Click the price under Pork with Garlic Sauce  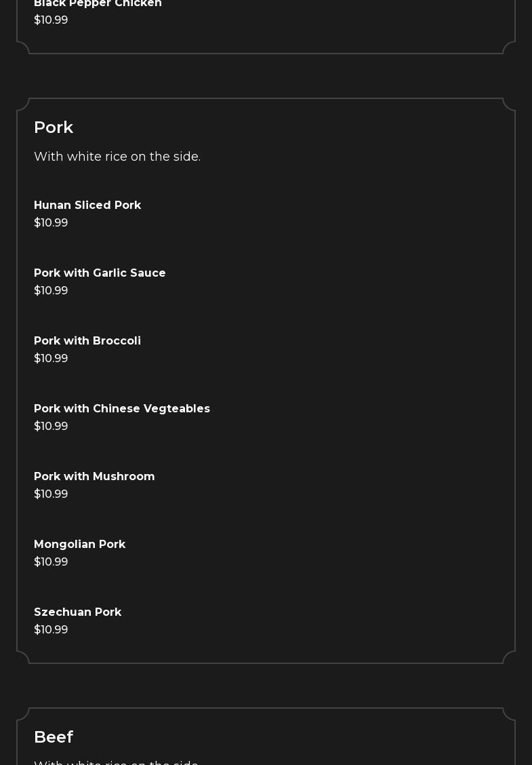[x=51, y=291]
